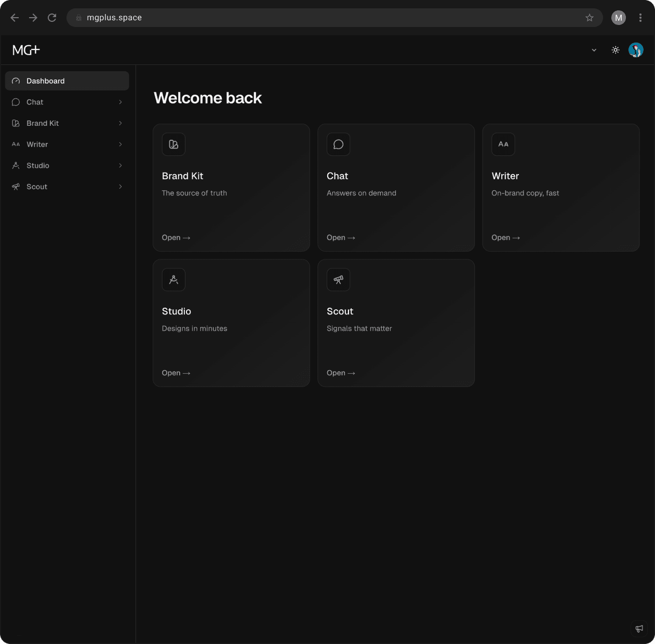Click the 'Studio' card title
This screenshot has width=655, height=644.
177,311
